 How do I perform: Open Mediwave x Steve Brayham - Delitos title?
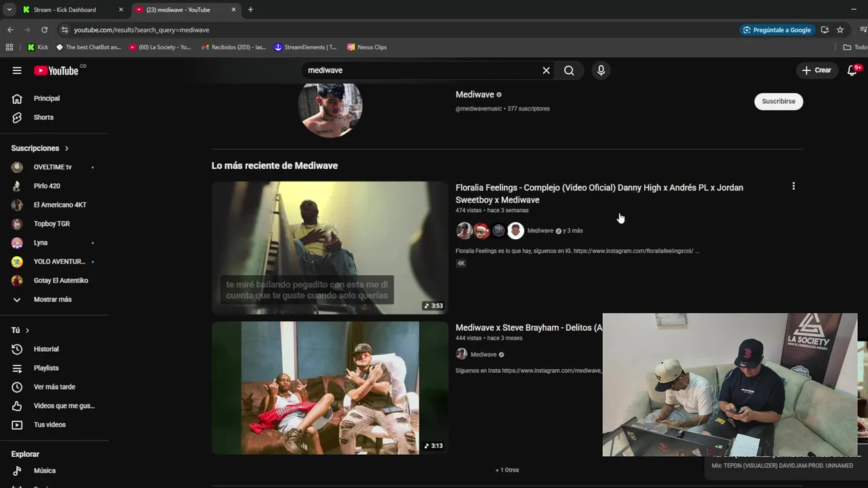pyautogui.click(x=529, y=327)
